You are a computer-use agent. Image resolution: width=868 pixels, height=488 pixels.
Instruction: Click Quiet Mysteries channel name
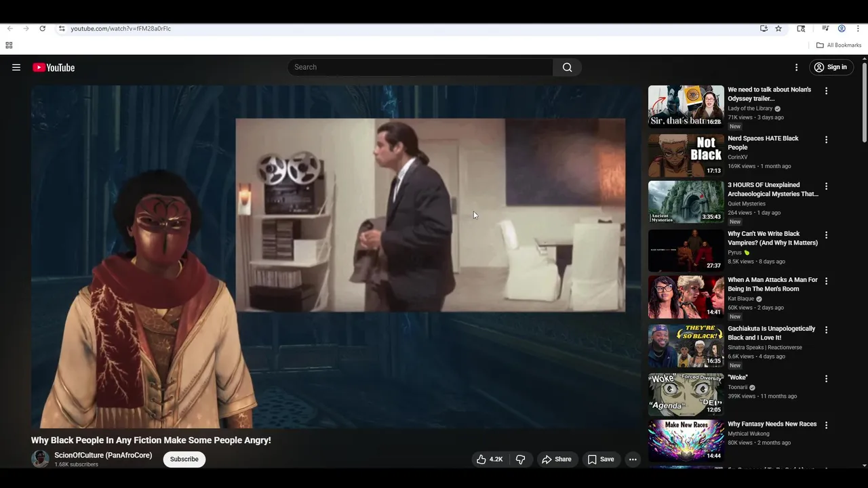click(747, 203)
